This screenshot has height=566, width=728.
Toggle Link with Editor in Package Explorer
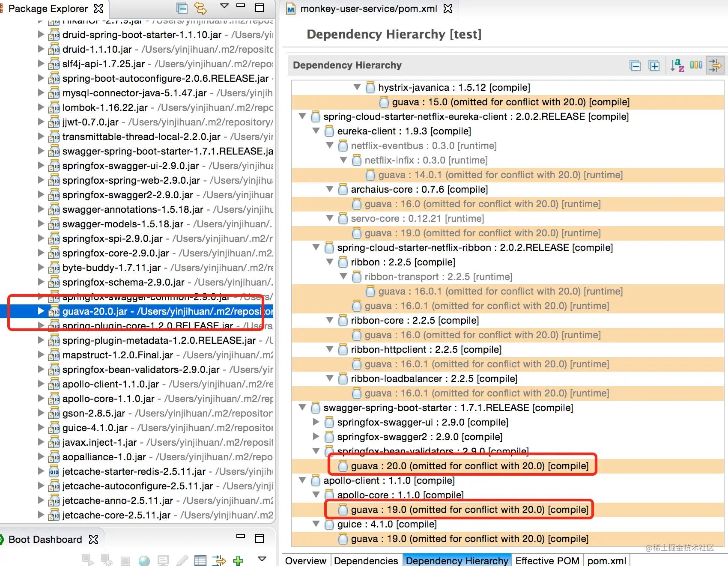200,8
